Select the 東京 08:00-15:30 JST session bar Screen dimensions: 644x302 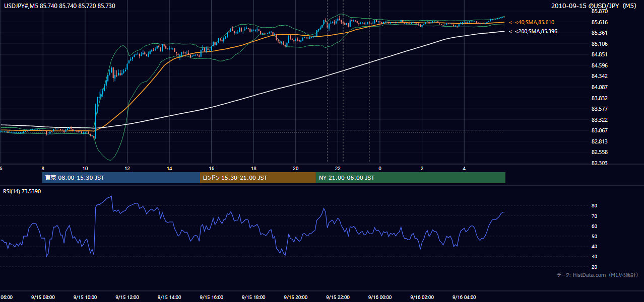[x=121, y=178]
